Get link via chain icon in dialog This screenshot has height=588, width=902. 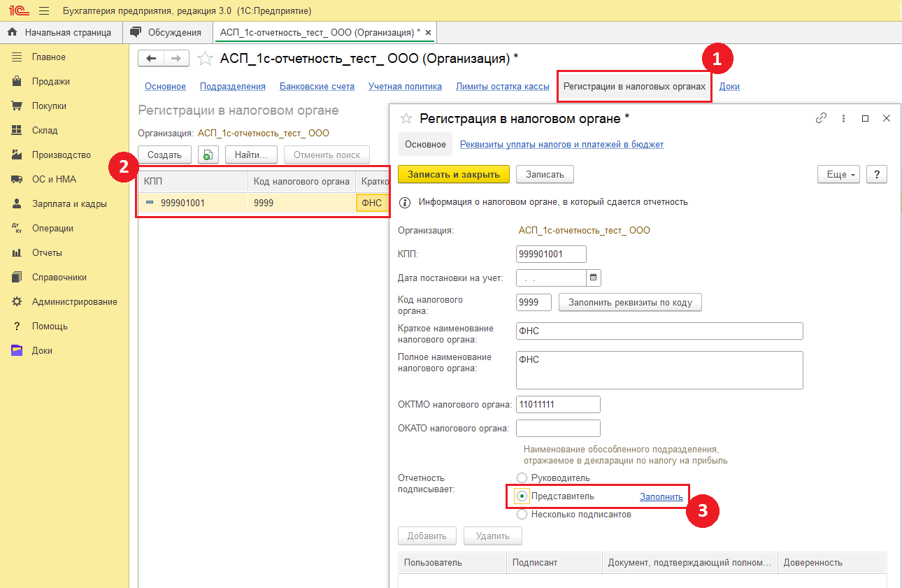pos(821,118)
